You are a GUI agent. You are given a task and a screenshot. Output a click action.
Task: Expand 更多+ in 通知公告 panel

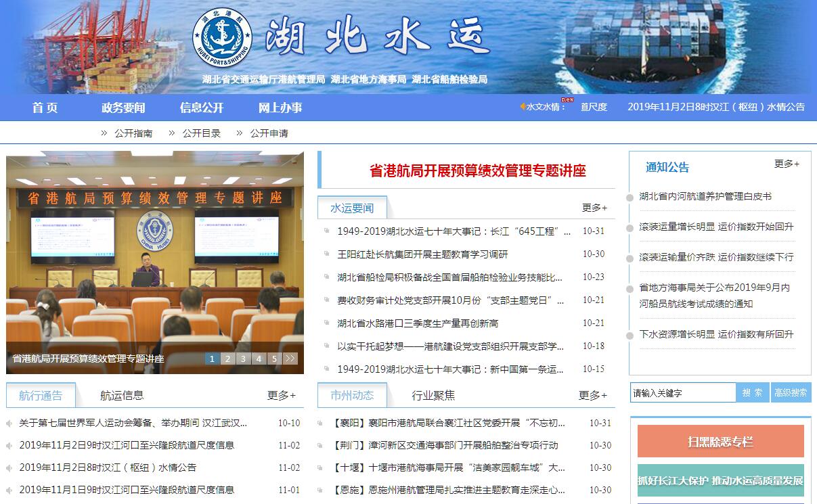[787, 164]
